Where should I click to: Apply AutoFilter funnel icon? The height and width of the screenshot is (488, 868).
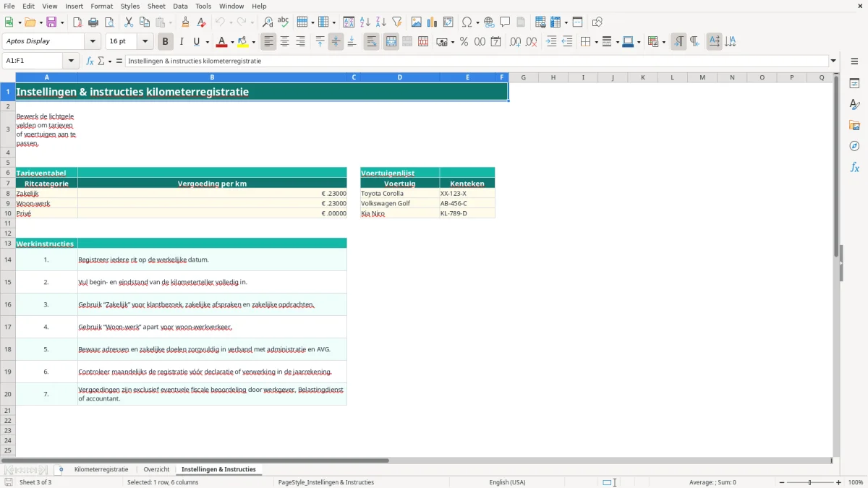[397, 22]
